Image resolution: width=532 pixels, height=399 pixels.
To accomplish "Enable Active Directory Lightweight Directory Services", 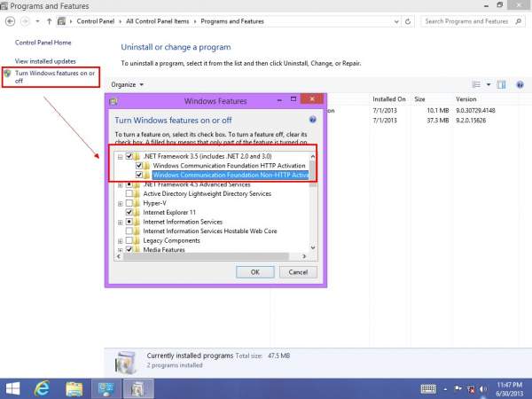I will [129, 193].
